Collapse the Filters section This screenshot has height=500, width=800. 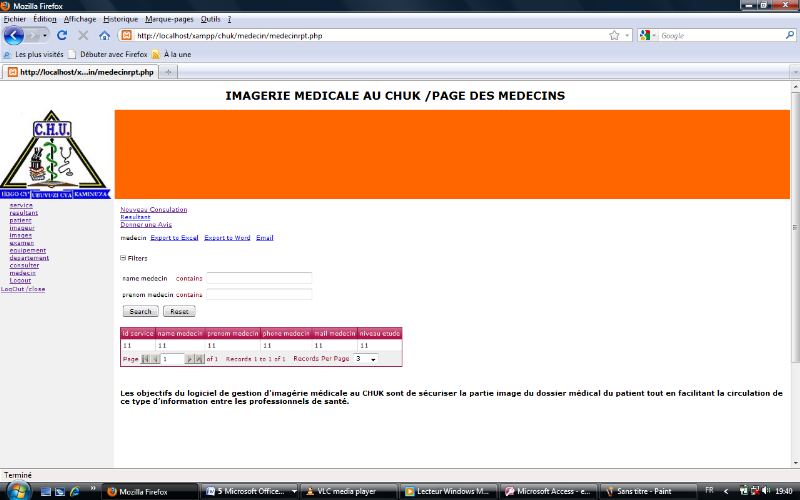[x=123, y=258]
